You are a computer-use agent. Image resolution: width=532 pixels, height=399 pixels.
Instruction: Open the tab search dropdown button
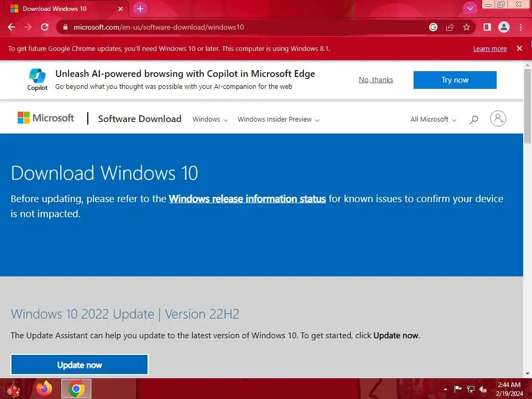click(x=470, y=9)
